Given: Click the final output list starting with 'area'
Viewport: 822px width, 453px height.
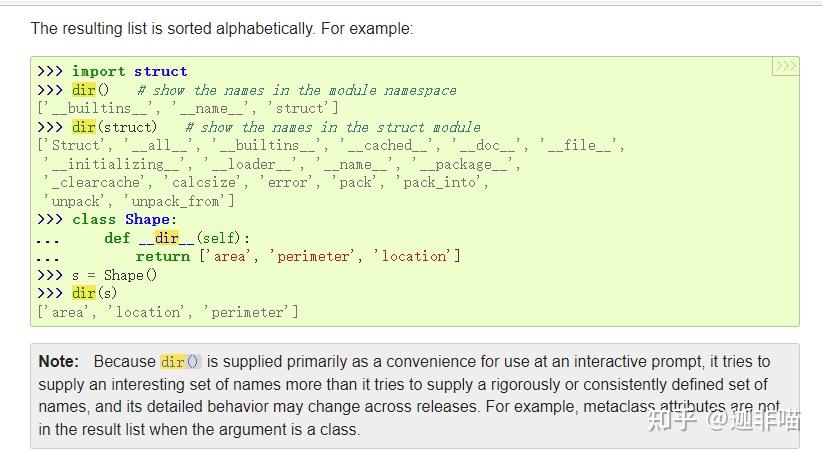Looking at the screenshot, I should tap(168, 312).
